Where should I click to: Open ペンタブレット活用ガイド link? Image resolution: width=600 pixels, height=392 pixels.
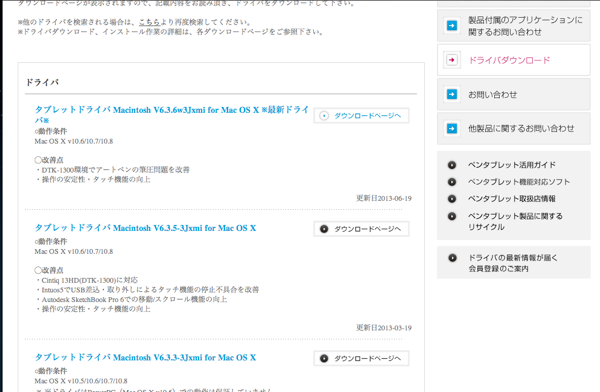[x=512, y=165]
